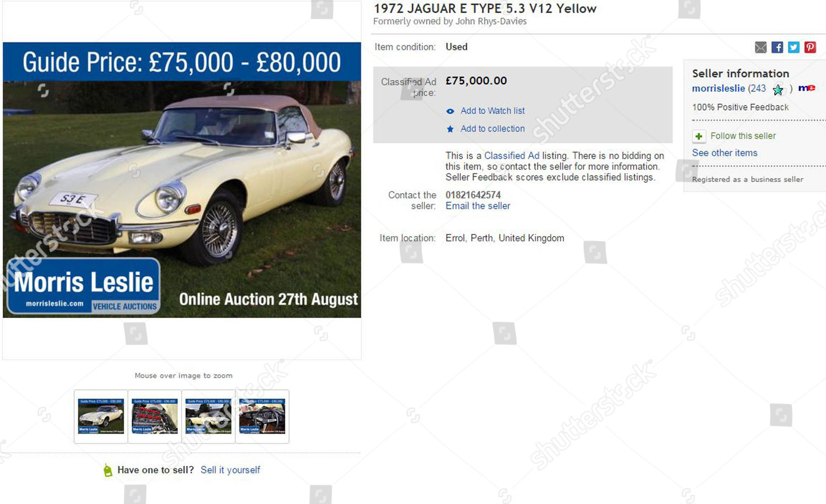The image size is (826, 504).
Task: See other items from seller
Action: pyautogui.click(x=725, y=153)
